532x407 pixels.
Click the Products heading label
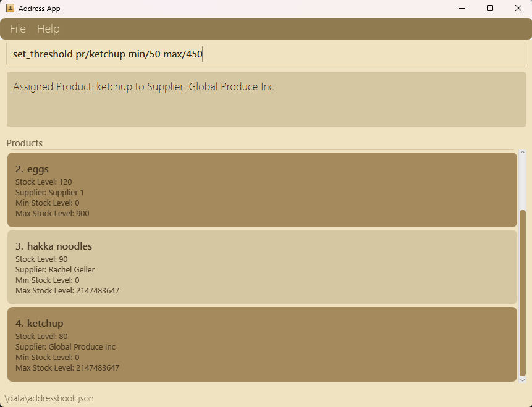pos(25,143)
